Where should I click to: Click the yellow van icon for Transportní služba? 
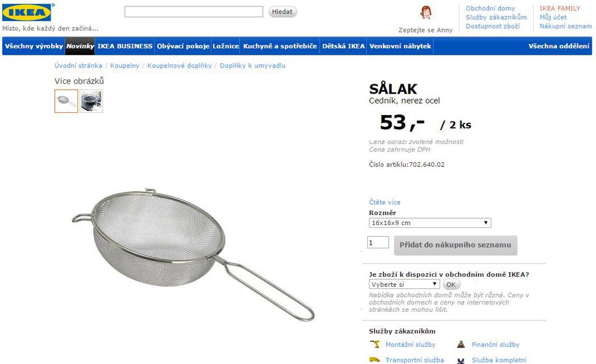[x=375, y=360]
